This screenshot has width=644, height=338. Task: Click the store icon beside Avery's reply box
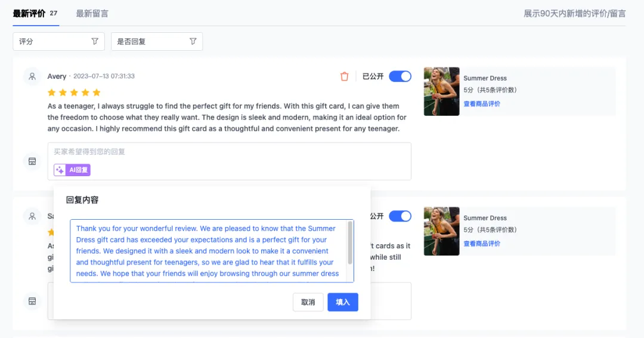[x=32, y=161]
